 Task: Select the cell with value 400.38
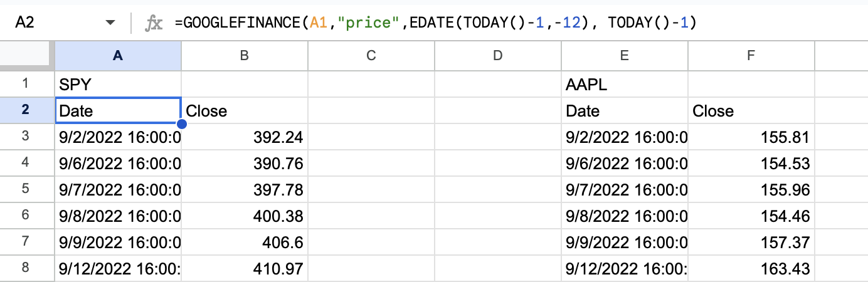click(245, 216)
